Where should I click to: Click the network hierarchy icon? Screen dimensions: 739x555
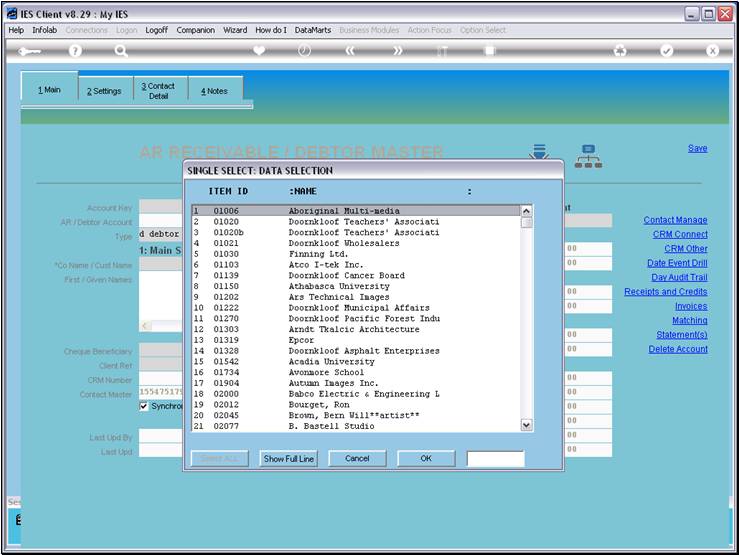[588, 156]
